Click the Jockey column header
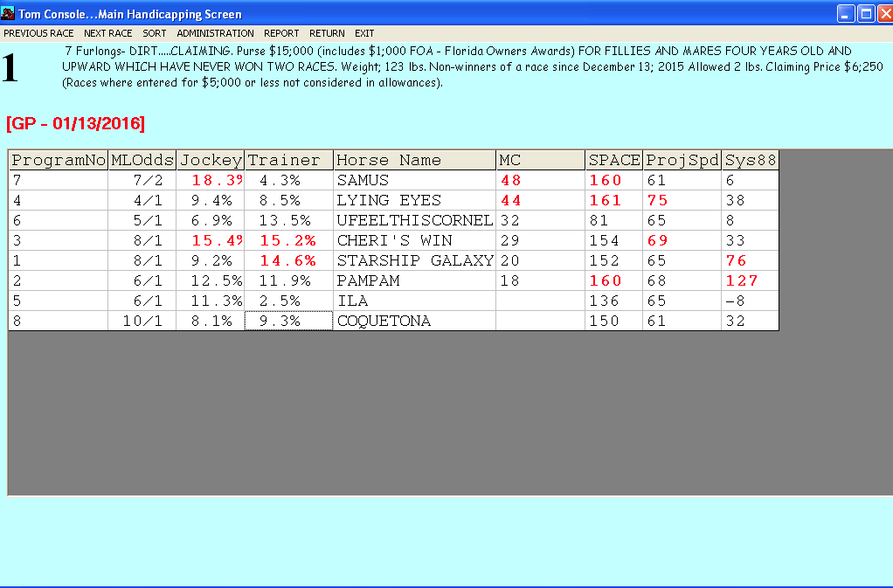 (x=211, y=161)
